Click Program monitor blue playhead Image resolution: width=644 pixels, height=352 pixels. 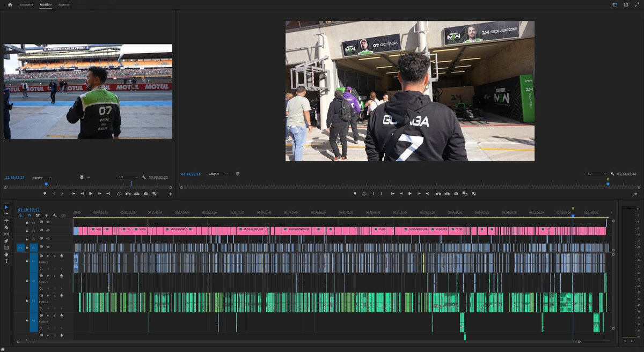tap(608, 184)
